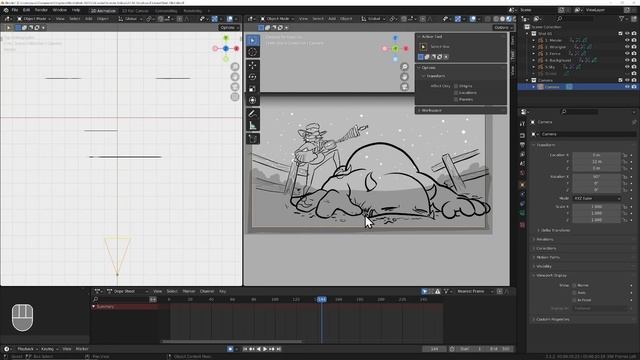Click camera view icon in right viewport
Screen dimensions: 640x360
[404, 87]
